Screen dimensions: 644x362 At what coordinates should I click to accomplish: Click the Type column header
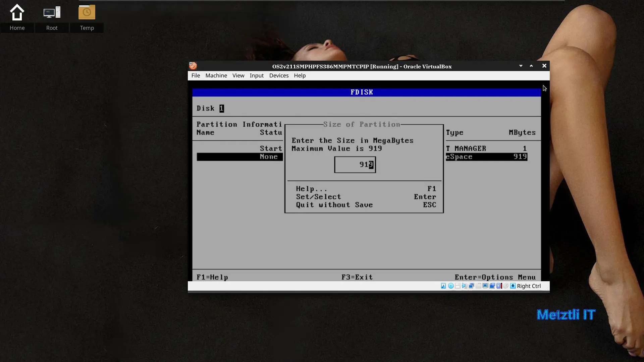pyautogui.click(x=454, y=132)
